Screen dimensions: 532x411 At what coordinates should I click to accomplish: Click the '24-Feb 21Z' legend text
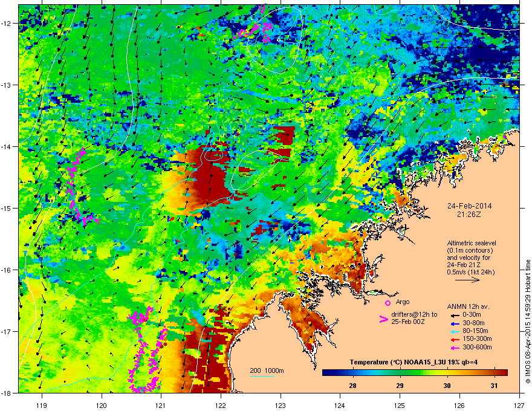tap(463, 265)
